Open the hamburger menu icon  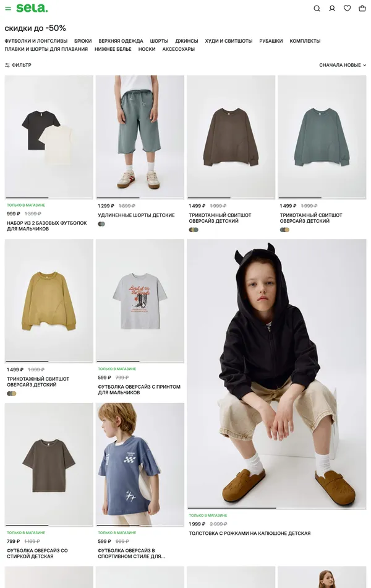[x=8, y=8]
